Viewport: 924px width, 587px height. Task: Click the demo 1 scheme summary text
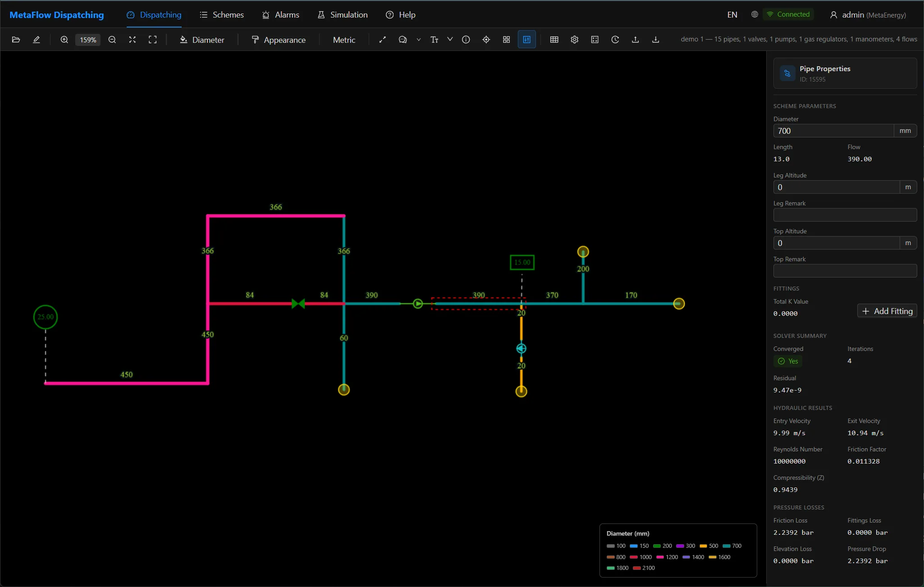(799, 39)
